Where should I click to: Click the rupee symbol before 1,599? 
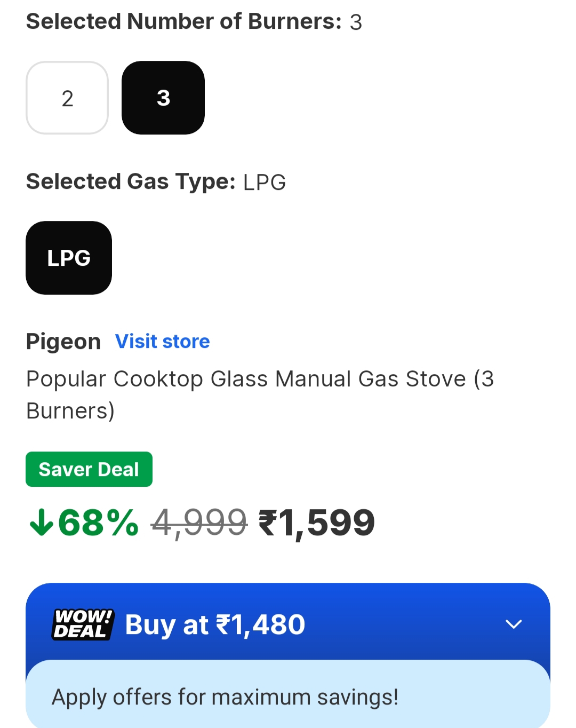click(x=268, y=522)
